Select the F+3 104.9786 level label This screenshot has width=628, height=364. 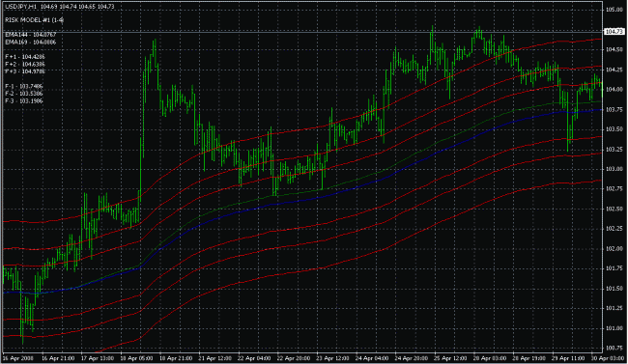pyautogui.click(x=25, y=71)
